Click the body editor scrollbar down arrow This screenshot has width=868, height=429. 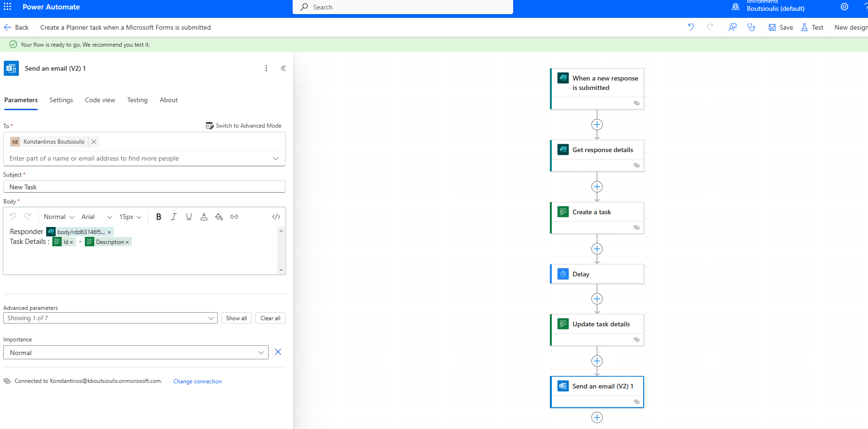coord(281,270)
